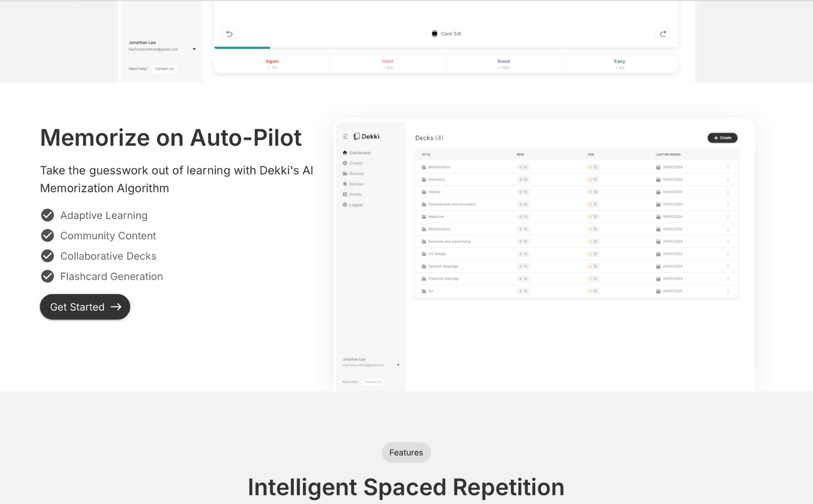Click the black Create button above decks
Image resolution: width=813 pixels, height=504 pixels.
(722, 138)
